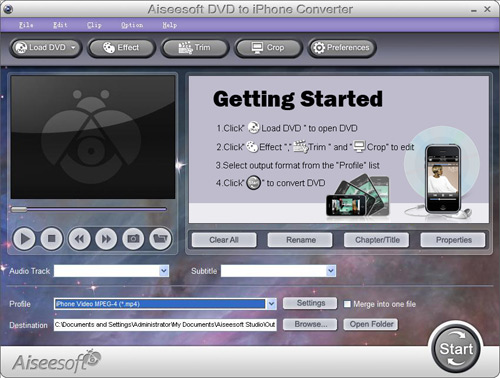Open the Crop tool
The height and width of the screenshot is (378, 500).
[x=268, y=48]
